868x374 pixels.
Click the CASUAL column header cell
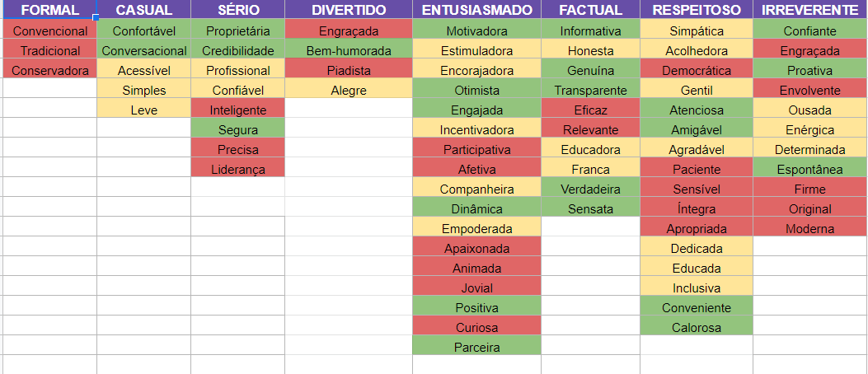tap(143, 10)
